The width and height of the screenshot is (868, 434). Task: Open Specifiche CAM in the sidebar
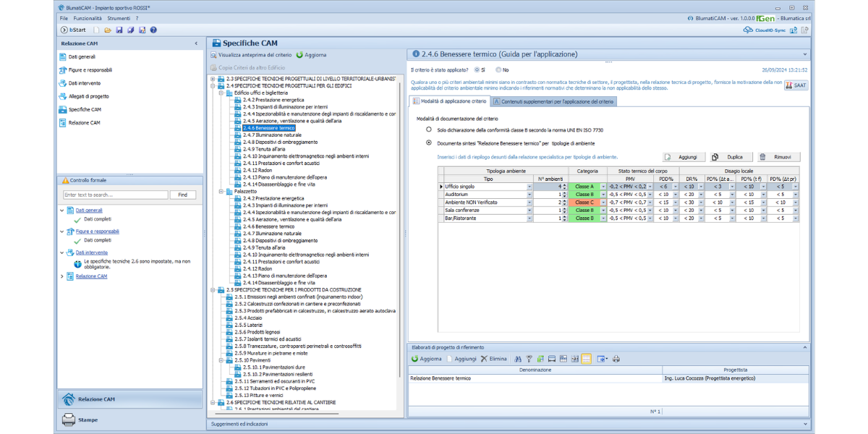point(80,109)
